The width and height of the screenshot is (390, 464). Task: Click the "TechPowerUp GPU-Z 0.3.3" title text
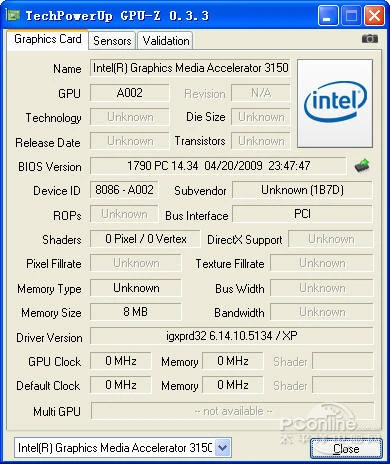pyautogui.click(x=117, y=16)
